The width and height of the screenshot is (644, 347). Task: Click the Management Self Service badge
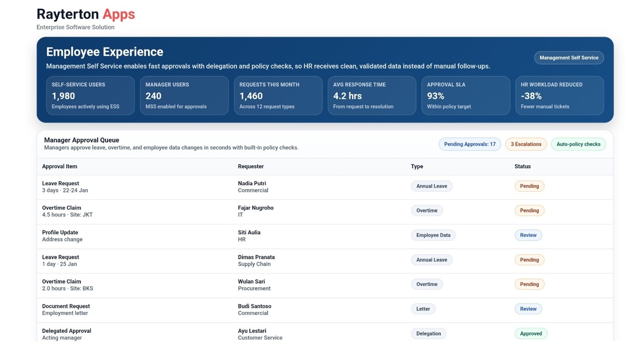pos(569,58)
